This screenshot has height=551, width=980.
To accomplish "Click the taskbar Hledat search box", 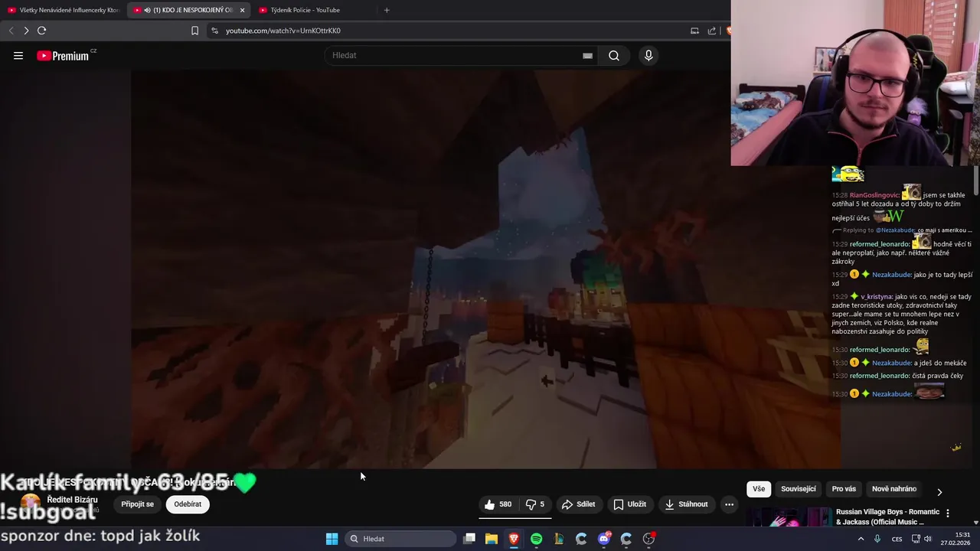I will pos(400,539).
